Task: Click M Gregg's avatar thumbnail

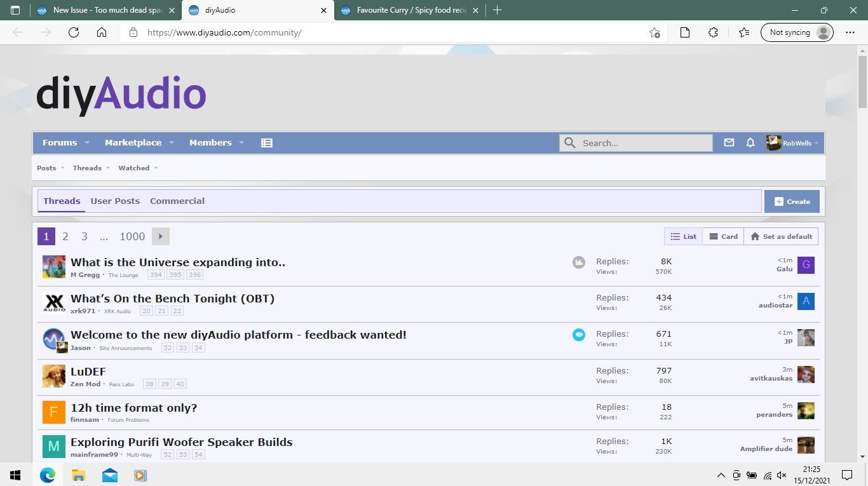Action: pyautogui.click(x=54, y=267)
